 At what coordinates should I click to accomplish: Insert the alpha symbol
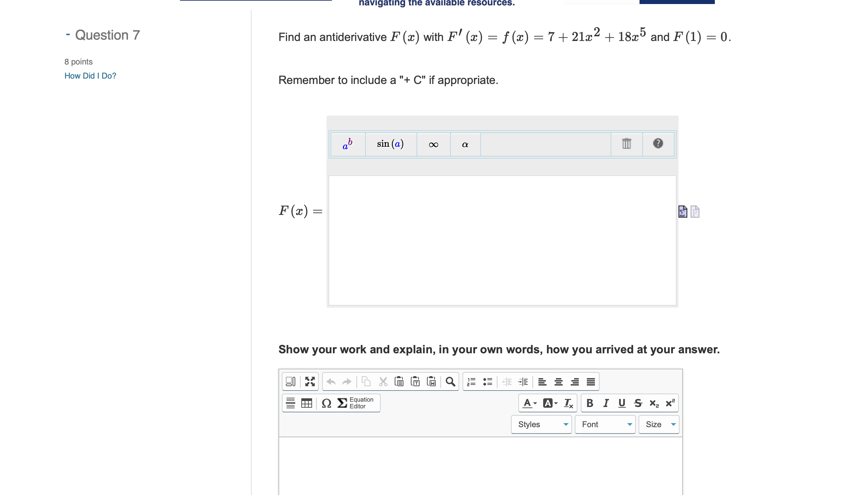point(465,144)
